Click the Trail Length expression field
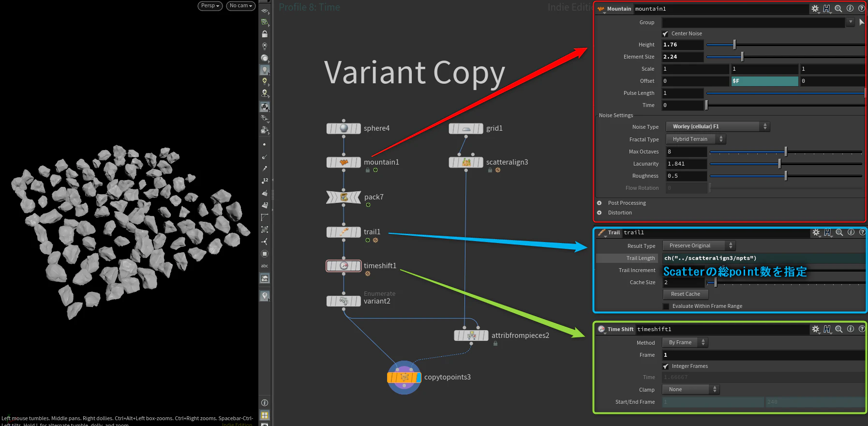Viewport: 868px width, 426px height. pyautogui.click(x=763, y=259)
